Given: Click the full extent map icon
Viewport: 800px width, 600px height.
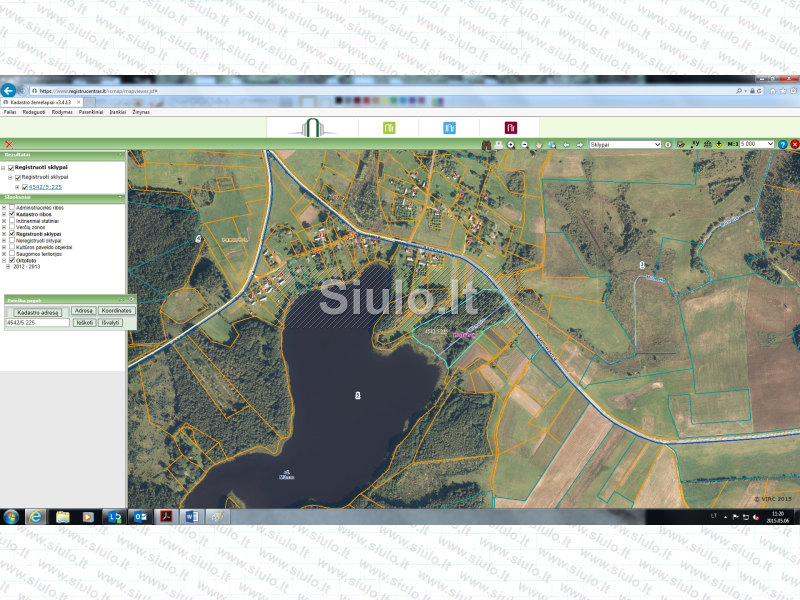Looking at the screenshot, I should click(x=552, y=145).
